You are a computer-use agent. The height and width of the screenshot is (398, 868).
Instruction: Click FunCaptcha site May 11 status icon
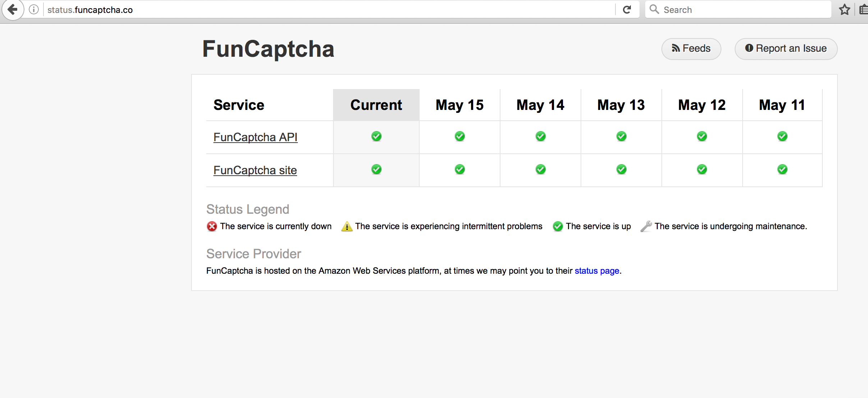(782, 170)
